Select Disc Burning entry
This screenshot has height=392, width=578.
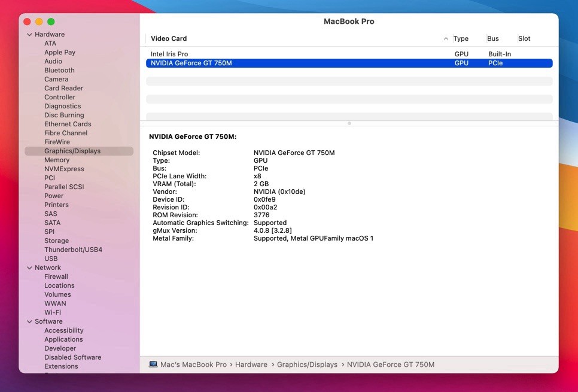tap(64, 115)
